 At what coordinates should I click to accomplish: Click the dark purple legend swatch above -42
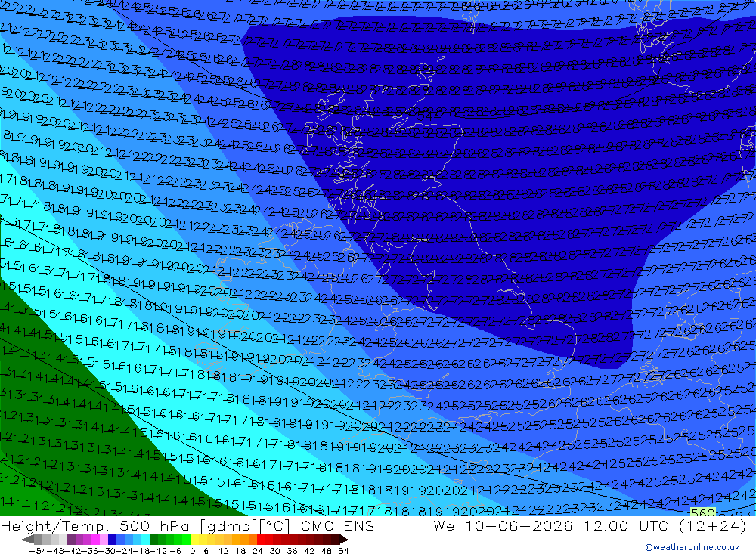click(x=71, y=540)
